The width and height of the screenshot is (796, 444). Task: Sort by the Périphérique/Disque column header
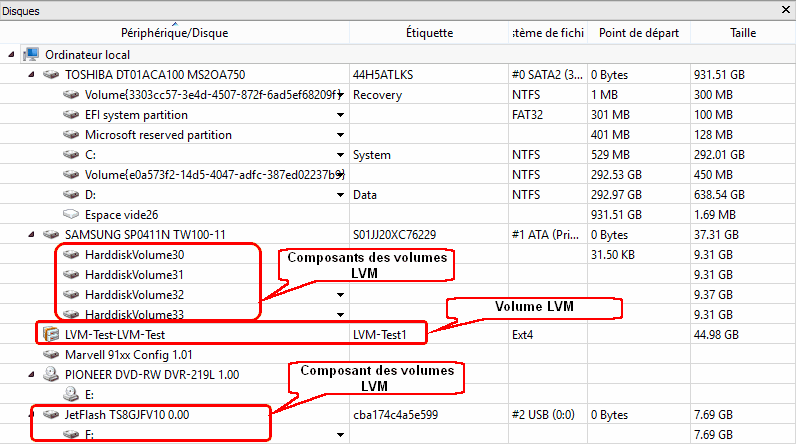[174, 33]
